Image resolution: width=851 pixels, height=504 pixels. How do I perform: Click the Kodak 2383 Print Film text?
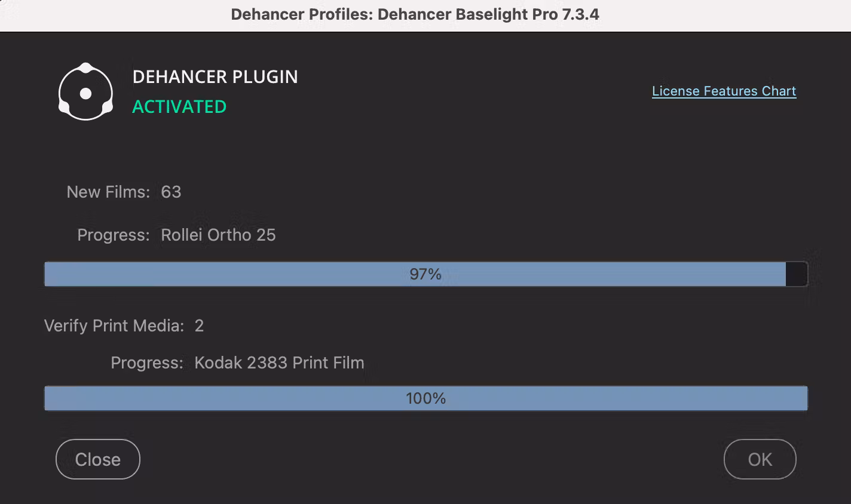pyautogui.click(x=279, y=362)
